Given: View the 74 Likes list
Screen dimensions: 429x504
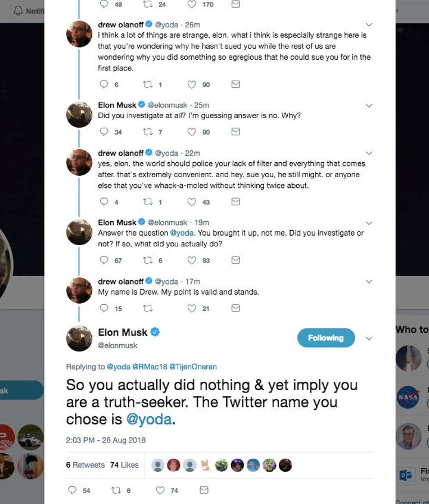Looking at the screenshot, I should (124, 465).
